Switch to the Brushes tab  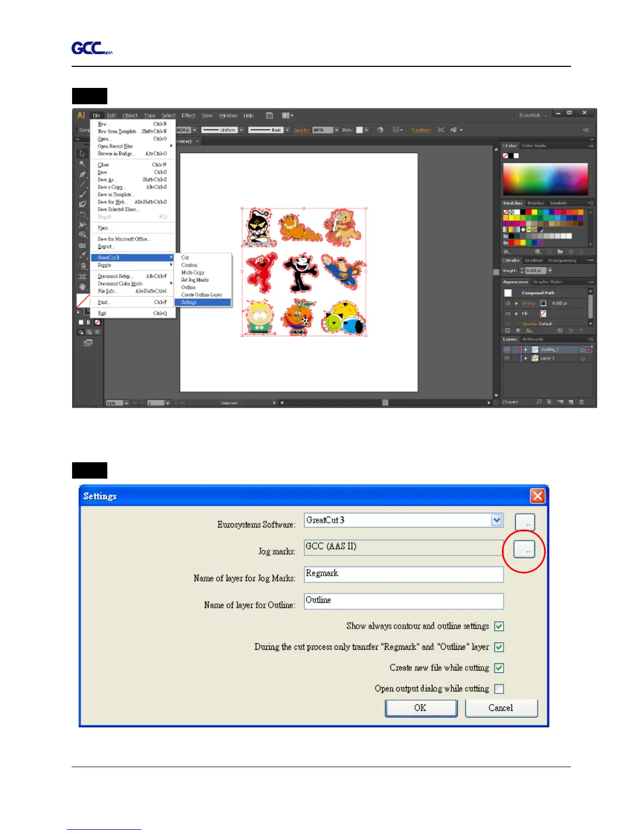coord(536,203)
